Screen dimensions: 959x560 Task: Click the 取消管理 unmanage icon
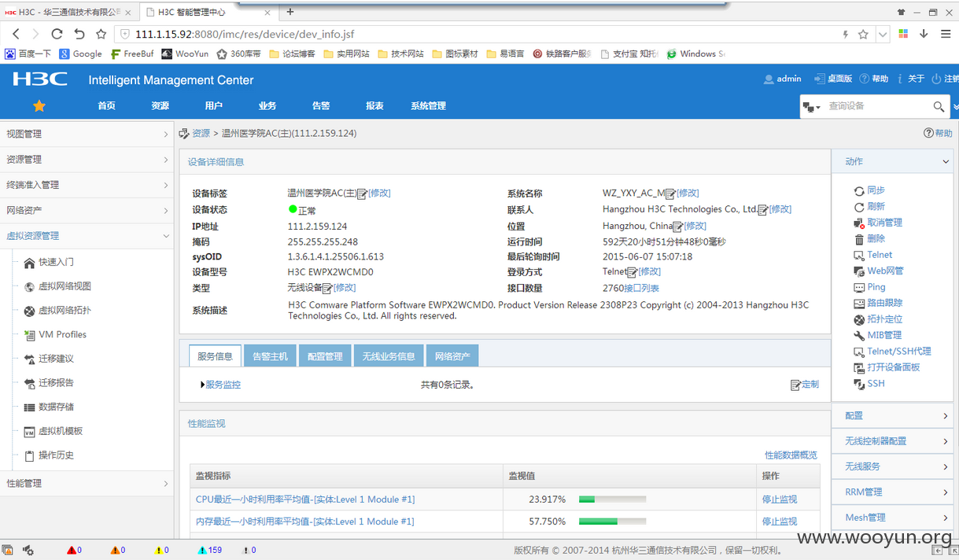coord(859,223)
